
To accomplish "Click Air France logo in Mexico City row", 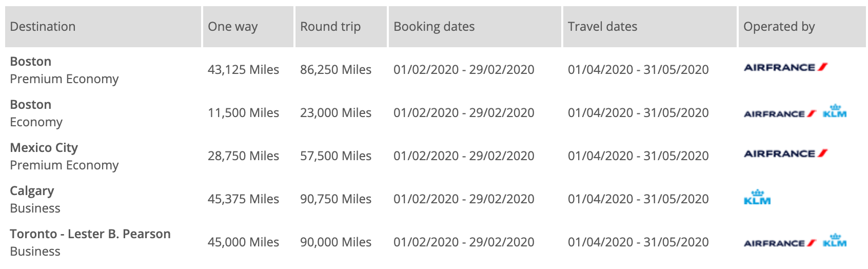I will pyautogui.click(x=785, y=153).
